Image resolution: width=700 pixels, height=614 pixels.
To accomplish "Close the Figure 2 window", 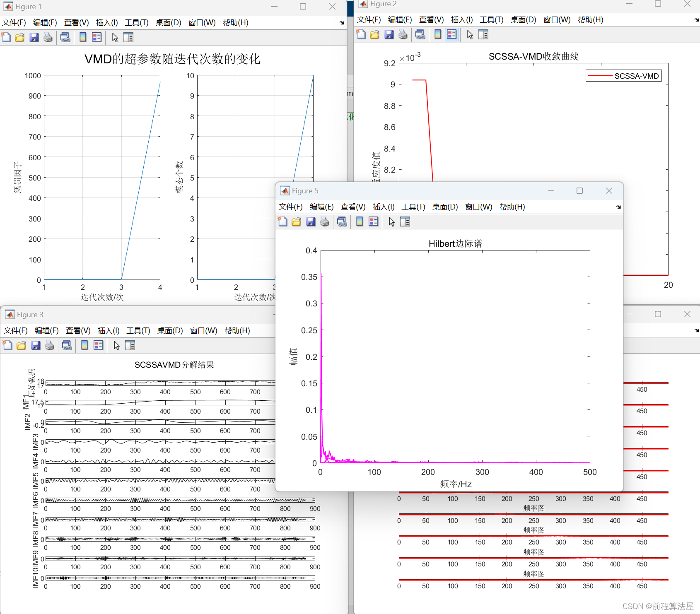I will (687, 4).
